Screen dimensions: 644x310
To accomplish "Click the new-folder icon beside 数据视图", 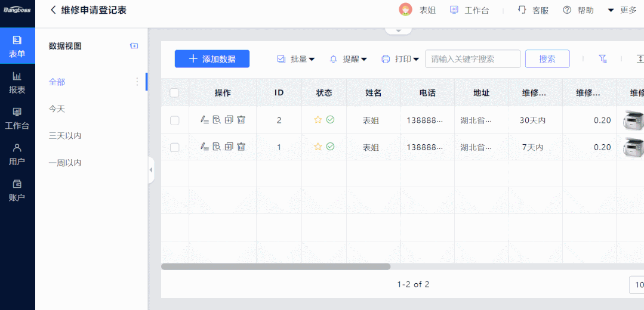I will 134,46.
